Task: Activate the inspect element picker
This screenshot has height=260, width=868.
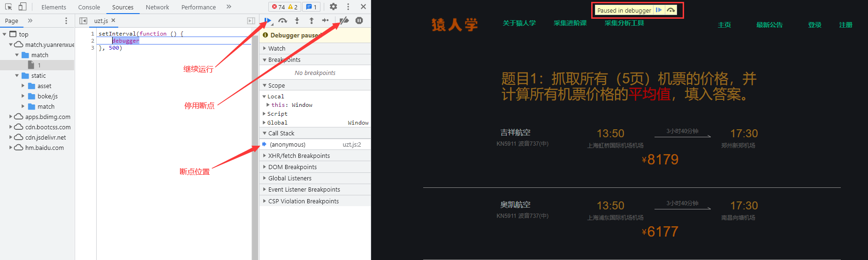Action: (8, 7)
